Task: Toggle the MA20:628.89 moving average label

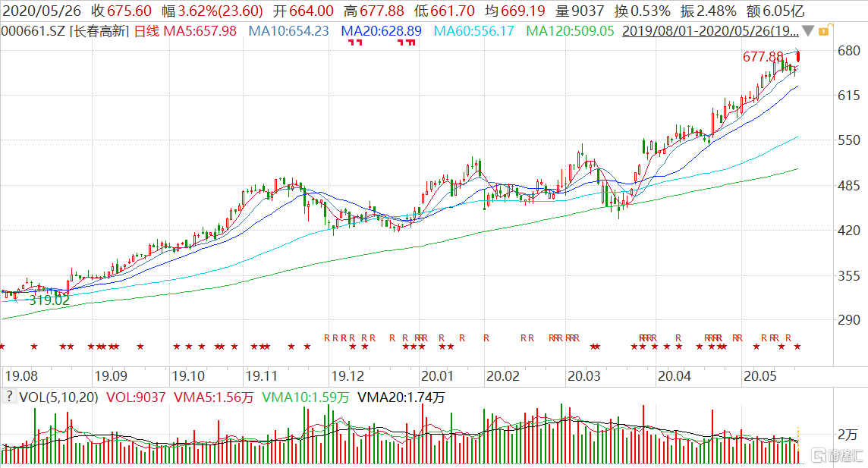Action: click(x=381, y=31)
